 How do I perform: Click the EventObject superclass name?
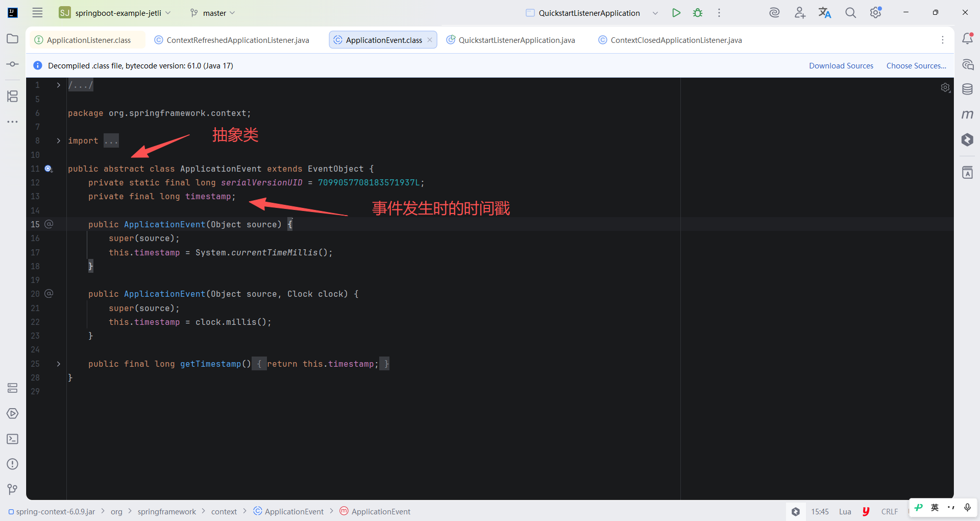[335, 169]
